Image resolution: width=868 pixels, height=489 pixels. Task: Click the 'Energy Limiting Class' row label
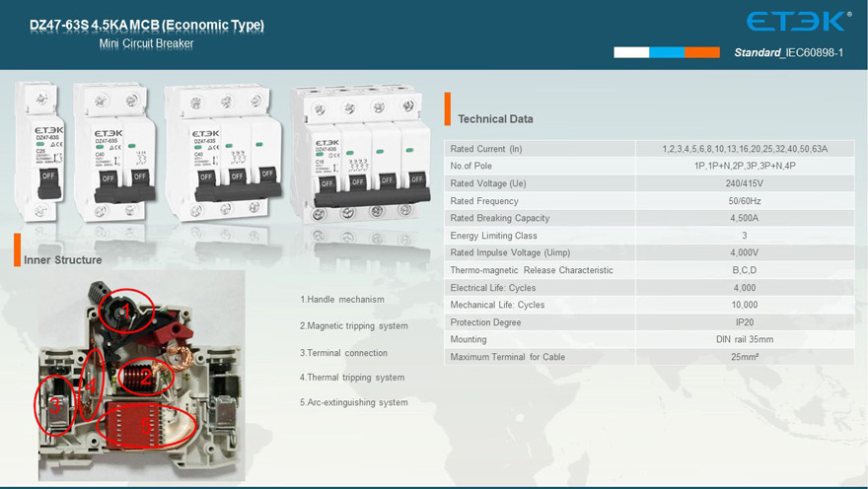coord(494,236)
